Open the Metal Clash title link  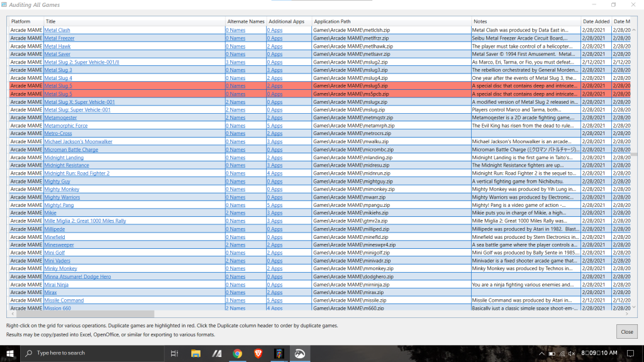click(x=57, y=30)
